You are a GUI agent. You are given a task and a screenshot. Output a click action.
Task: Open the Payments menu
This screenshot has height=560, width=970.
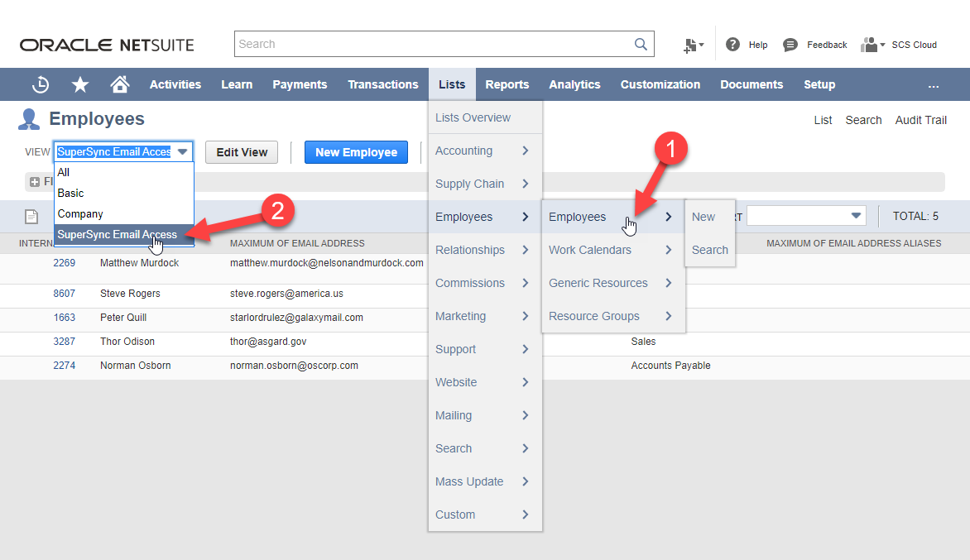(300, 84)
